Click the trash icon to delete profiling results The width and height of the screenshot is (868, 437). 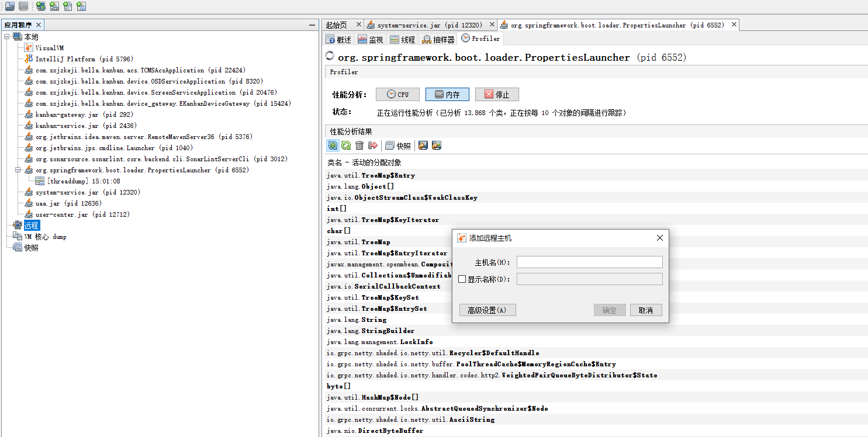coord(359,145)
